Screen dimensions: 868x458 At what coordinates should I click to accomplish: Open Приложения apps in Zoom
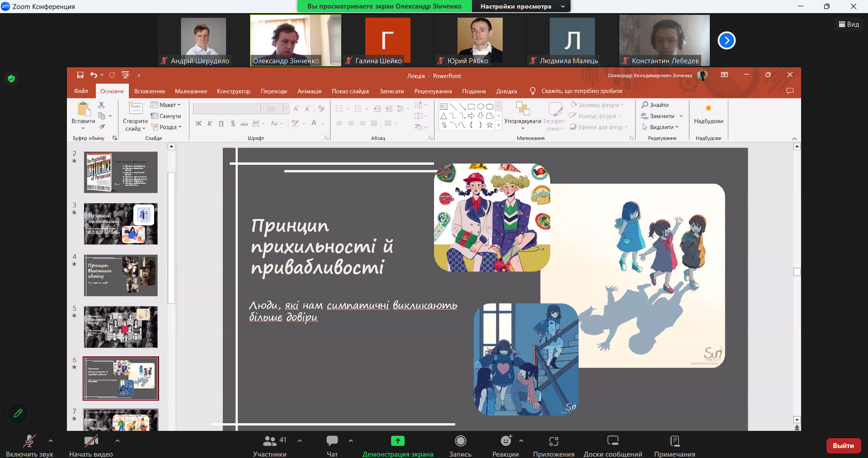pyautogui.click(x=554, y=445)
